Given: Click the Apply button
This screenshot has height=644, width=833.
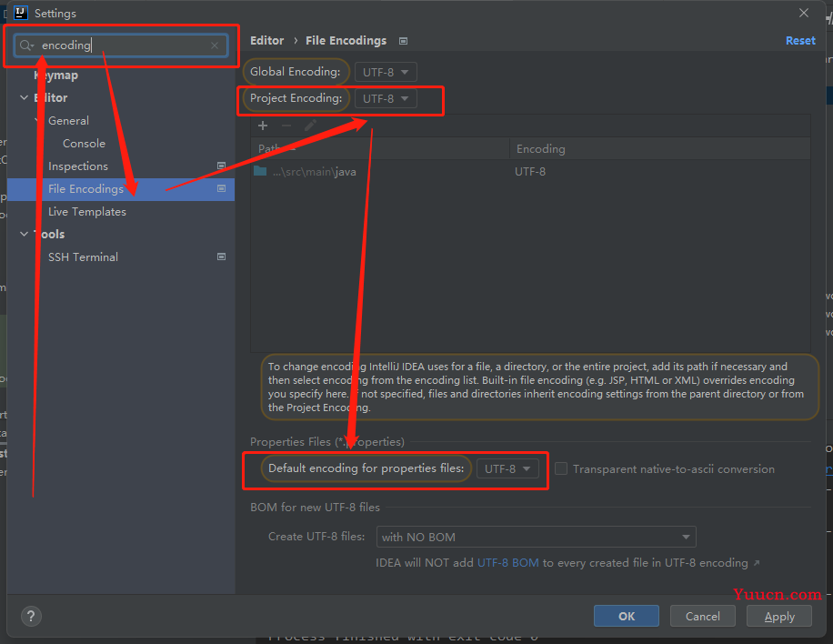Looking at the screenshot, I should pyautogui.click(x=779, y=616).
